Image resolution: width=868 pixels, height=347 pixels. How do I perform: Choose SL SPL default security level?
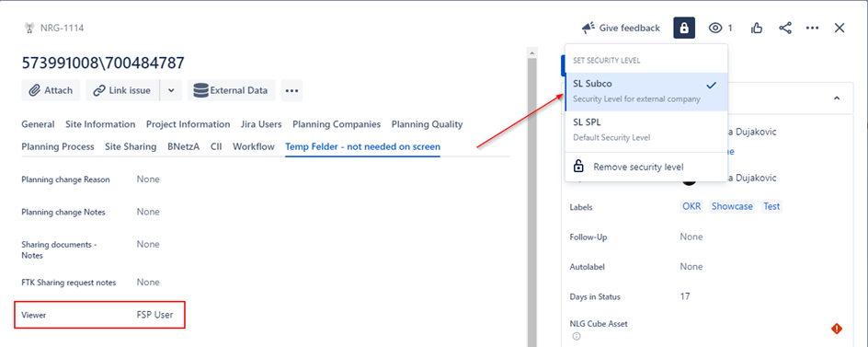pos(646,130)
